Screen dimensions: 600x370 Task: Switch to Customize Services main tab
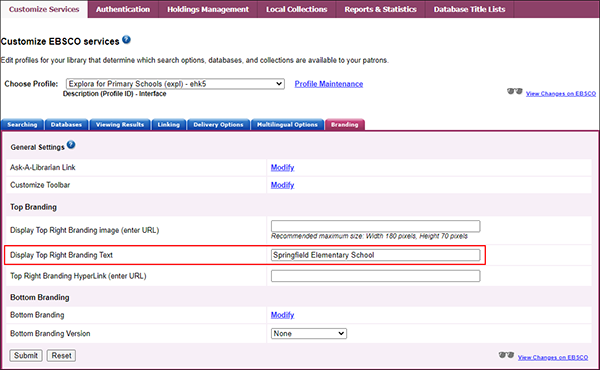pos(44,9)
